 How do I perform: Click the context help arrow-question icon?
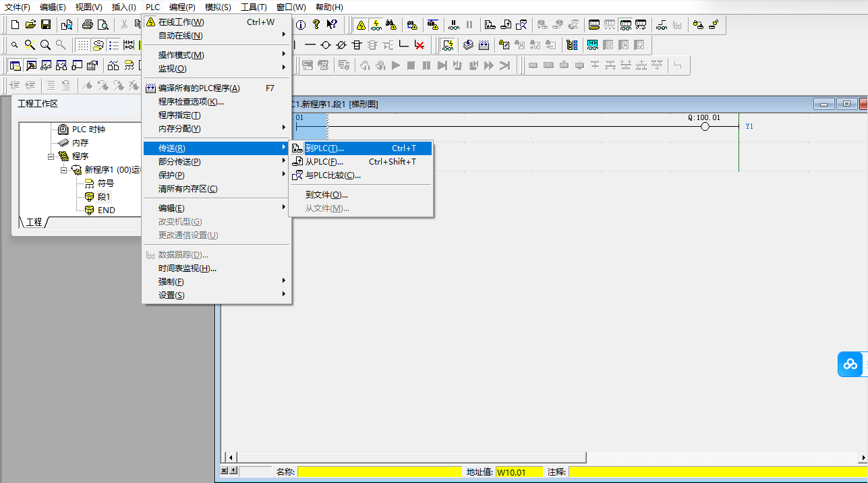coord(331,25)
